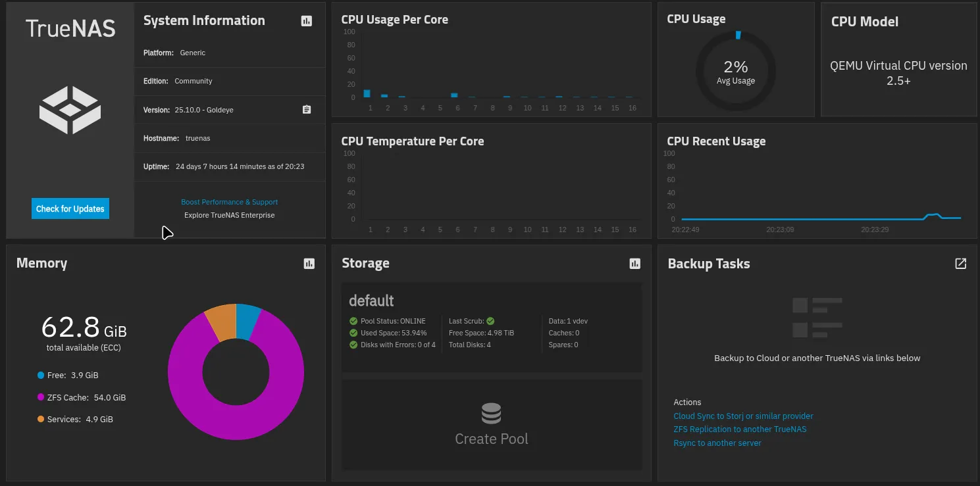Click the 2% Avg Usage gauge
Screen dimensions: 980x486
[736, 71]
